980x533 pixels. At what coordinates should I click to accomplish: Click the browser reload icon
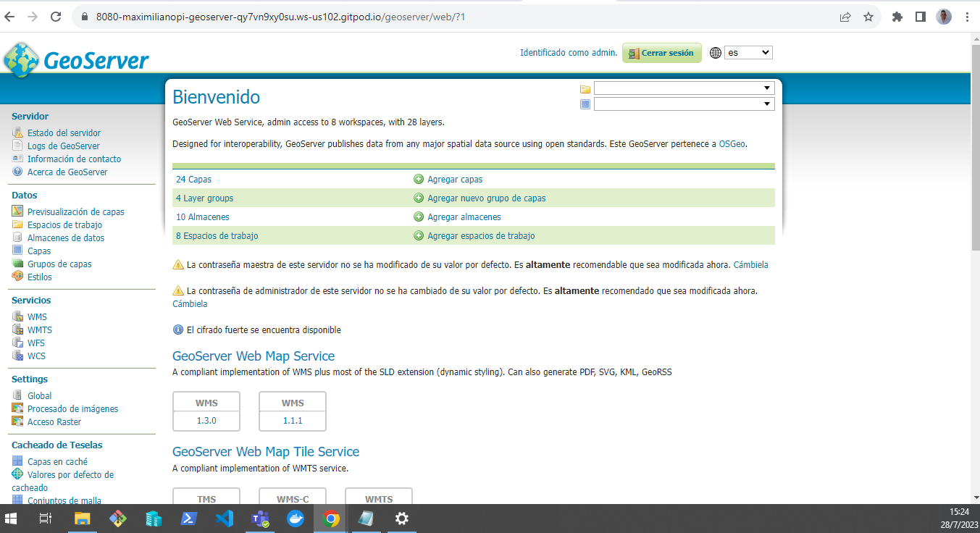coord(56,17)
